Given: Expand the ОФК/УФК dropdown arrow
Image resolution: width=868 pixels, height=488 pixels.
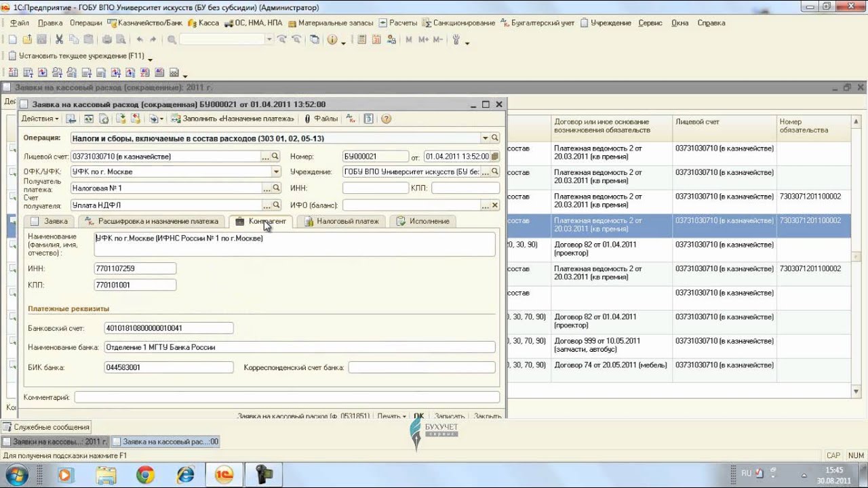Looking at the screenshot, I should [x=275, y=171].
